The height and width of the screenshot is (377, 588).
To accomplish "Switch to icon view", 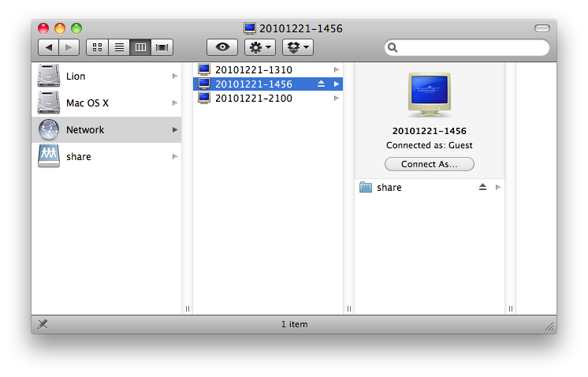I will (97, 47).
